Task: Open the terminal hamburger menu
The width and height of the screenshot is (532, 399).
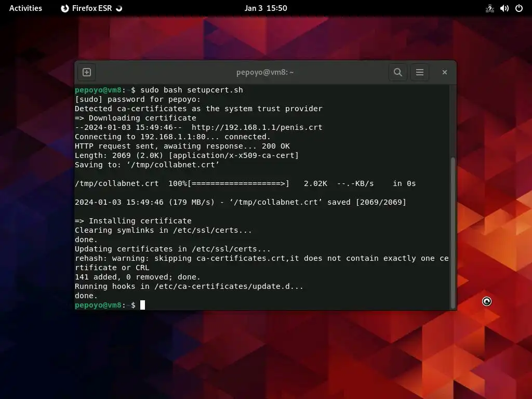Action: click(420, 72)
